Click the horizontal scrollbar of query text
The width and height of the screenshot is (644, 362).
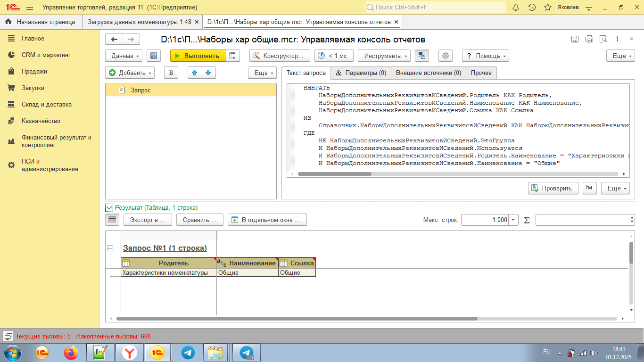[x=335, y=174]
